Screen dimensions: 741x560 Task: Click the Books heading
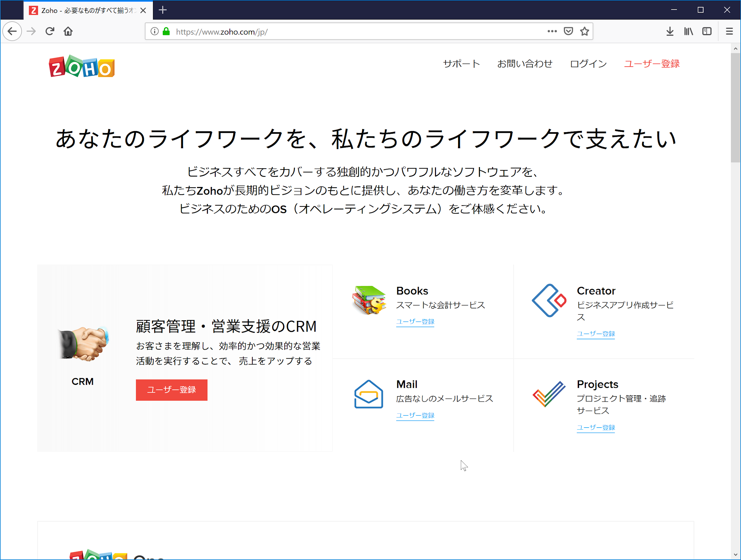[412, 291]
